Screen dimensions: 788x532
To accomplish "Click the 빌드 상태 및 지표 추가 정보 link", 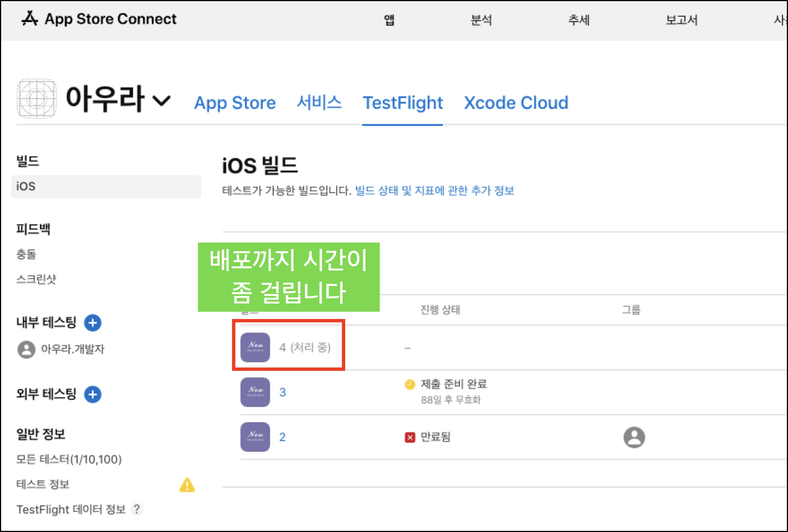I will pos(434,190).
